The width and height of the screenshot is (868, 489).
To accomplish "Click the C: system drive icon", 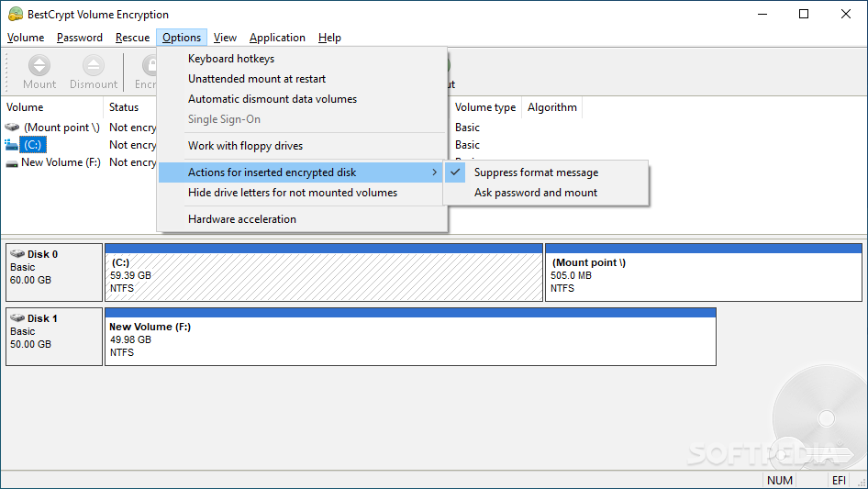I will pyautogui.click(x=12, y=145).
